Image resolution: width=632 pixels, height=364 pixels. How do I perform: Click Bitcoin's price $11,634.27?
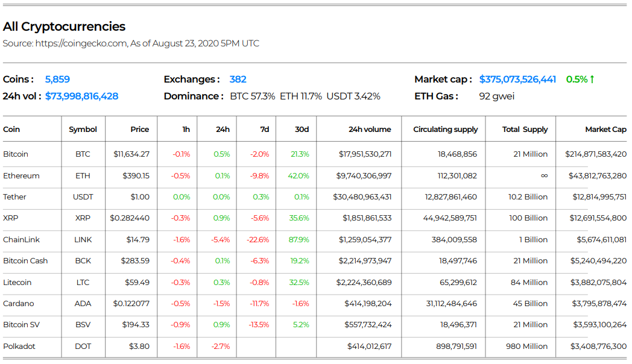131,154
